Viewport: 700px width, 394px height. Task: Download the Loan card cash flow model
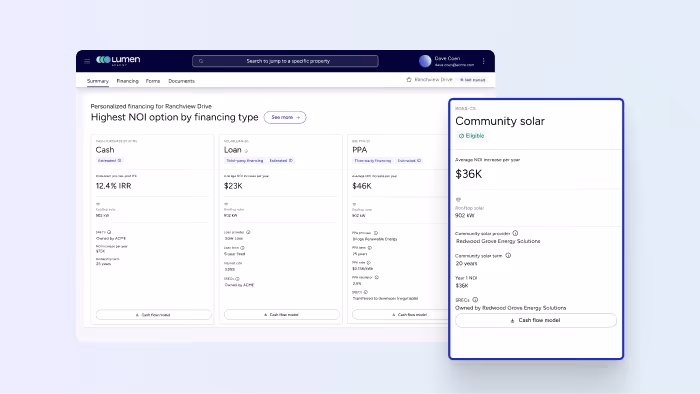tap(282, 315)
